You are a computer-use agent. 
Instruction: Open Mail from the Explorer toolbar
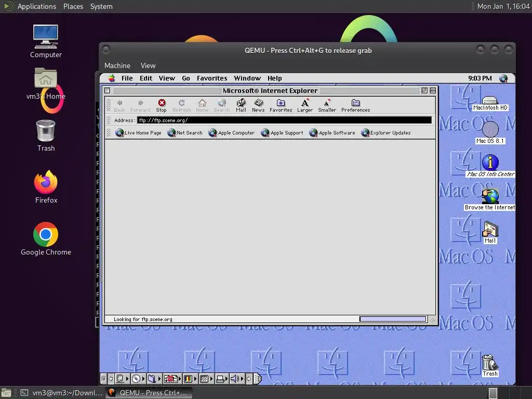pyautogui.click(x=241, y=105)
